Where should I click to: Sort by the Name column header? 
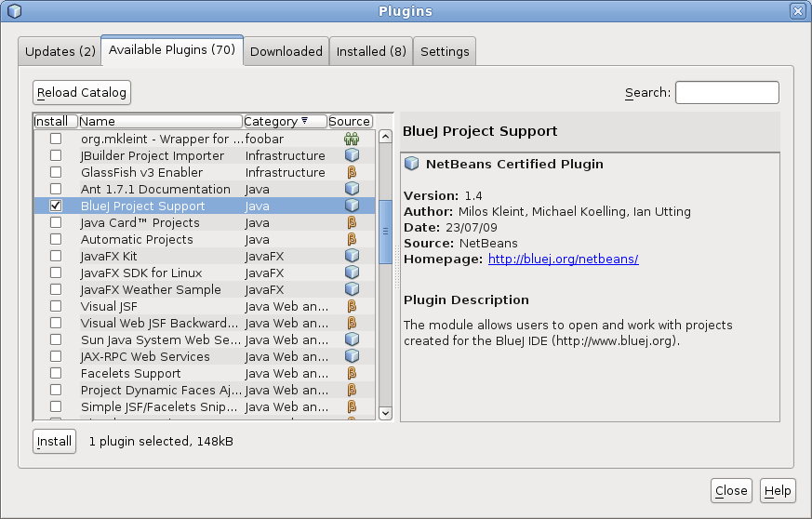pos(161,121)
